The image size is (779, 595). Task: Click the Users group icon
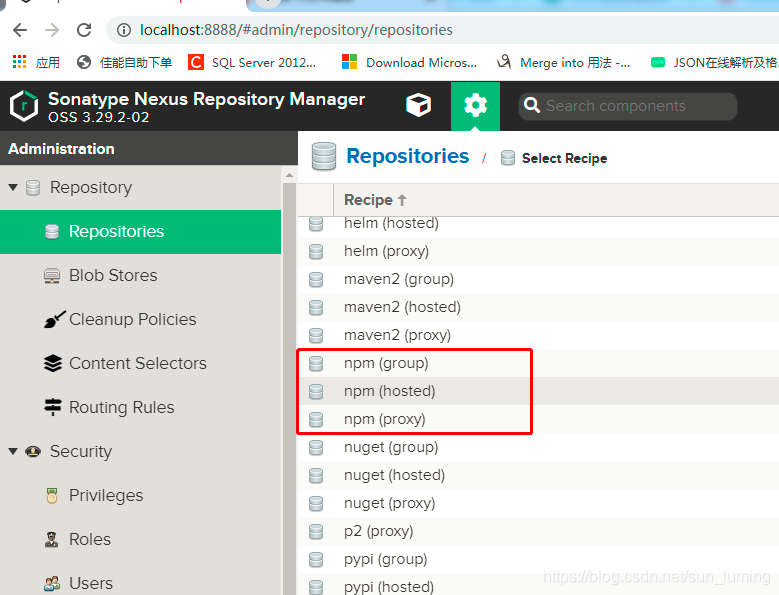tap(52, 583)
